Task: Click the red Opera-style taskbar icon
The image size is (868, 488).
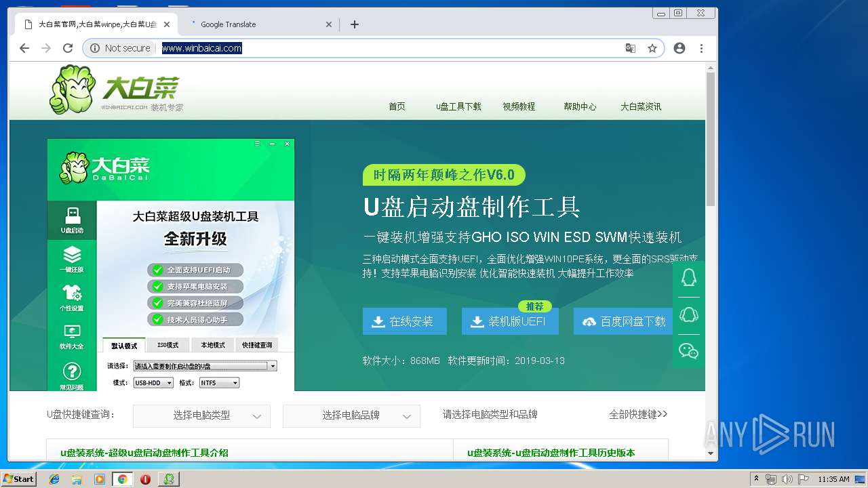Action: tap(145, 479)
